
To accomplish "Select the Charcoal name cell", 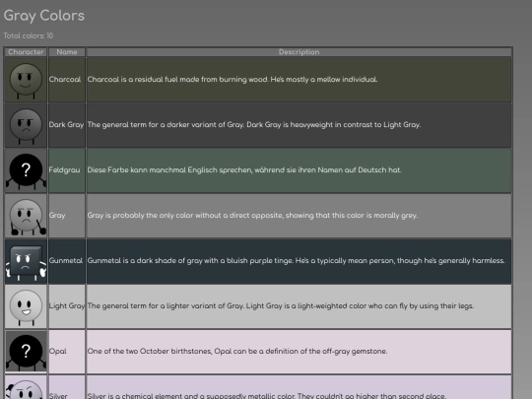I will [67, 80].
